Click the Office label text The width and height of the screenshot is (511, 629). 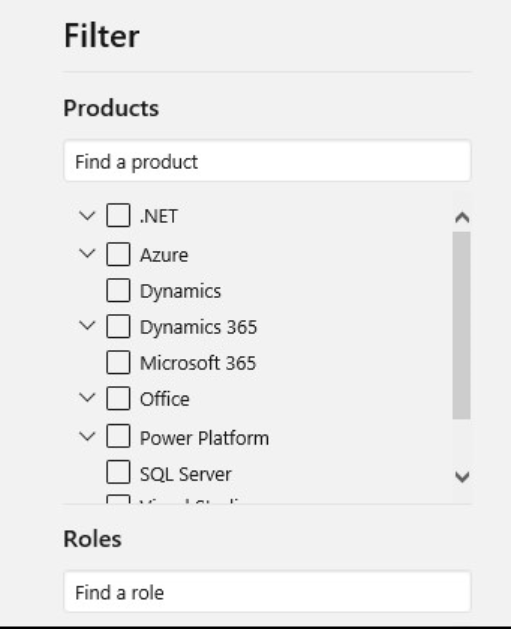coord(164,399)
